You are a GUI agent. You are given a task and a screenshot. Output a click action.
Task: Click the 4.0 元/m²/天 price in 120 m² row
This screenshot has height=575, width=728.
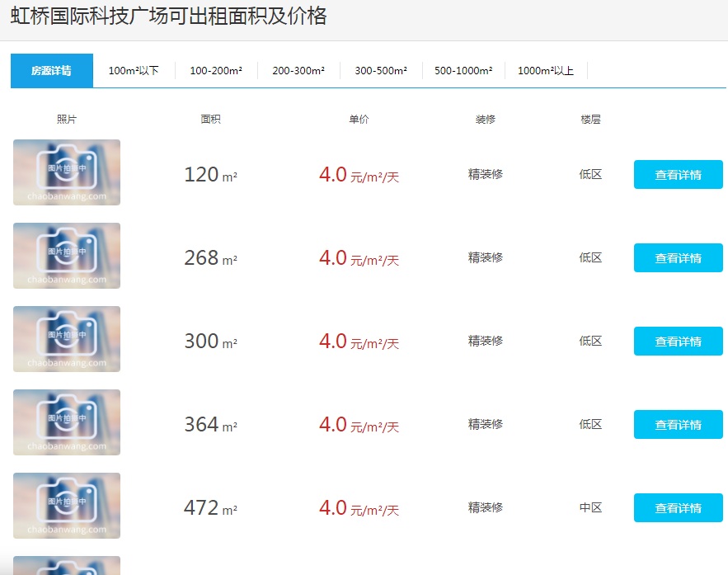(x=359, y=175)
